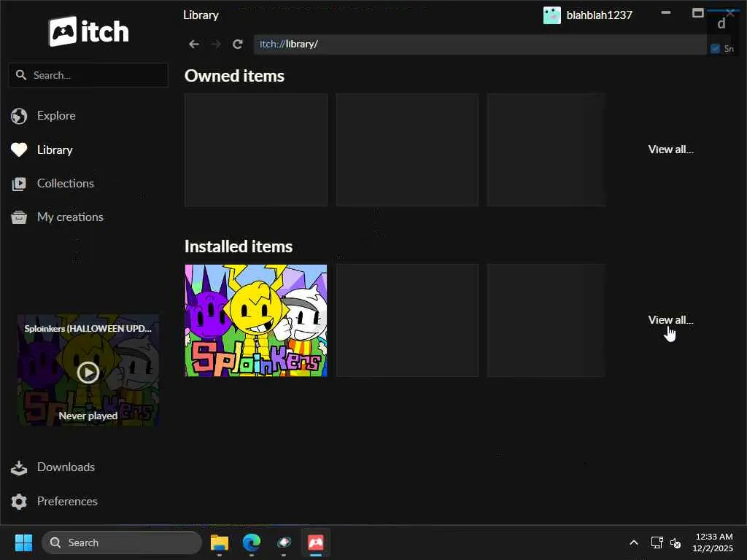The height and width of the screenshot is (560, 747).
Task: Click the Owned items heading
Action: point(234,76)
